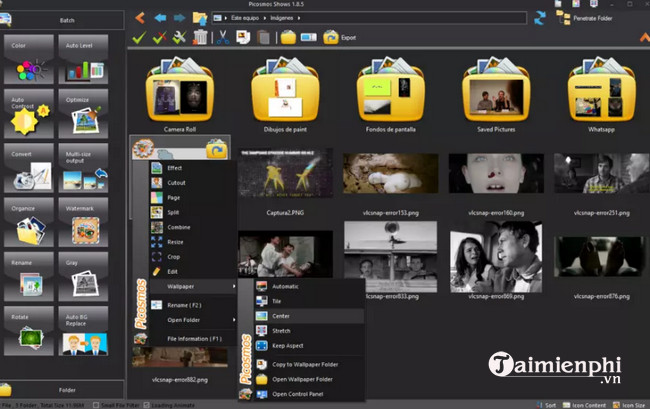Click the trash delete icon in toolbar
The width and height of the screenshot is (650, 409).
(200, 38)
